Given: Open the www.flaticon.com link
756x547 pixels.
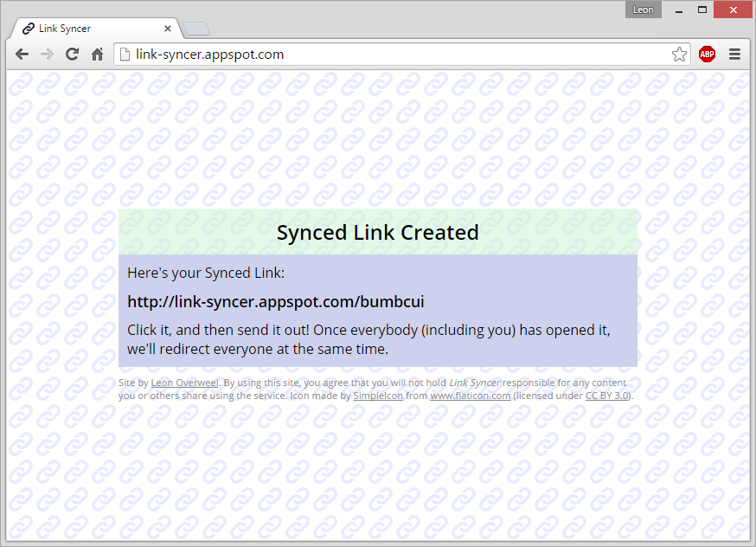Looking at the screenshot, I should point(470,396).
